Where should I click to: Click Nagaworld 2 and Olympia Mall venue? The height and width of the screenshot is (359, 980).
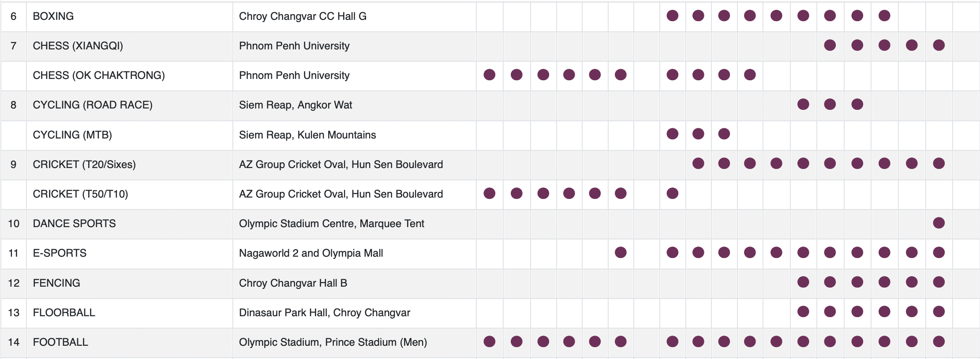pyautogui.click(x=311, y=253)
